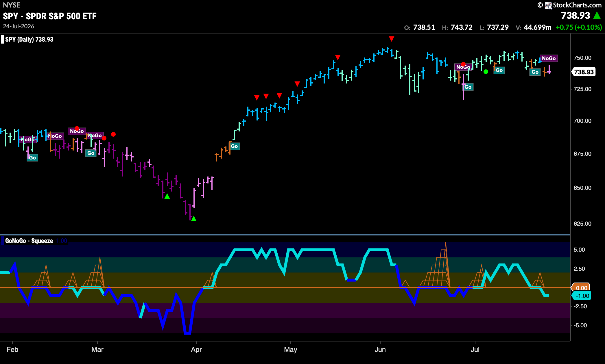Viewport: 605px width, 364px height.
Task: Select the Go label in early April
Action: [x=234, y=146]
